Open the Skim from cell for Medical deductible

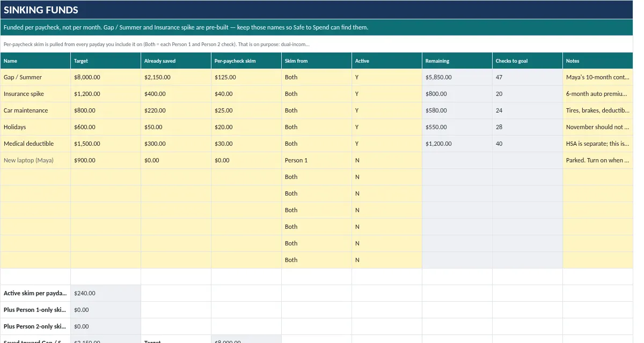point(317,144)
